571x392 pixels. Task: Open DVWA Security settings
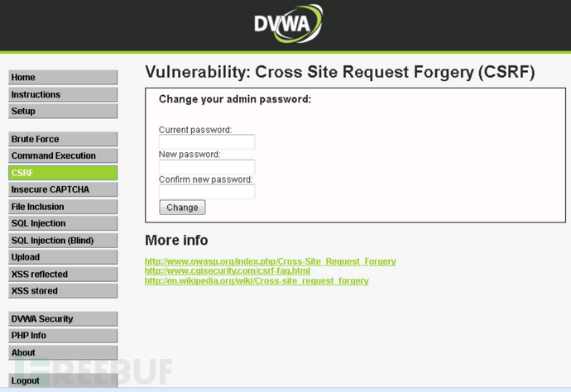[63, 319]
